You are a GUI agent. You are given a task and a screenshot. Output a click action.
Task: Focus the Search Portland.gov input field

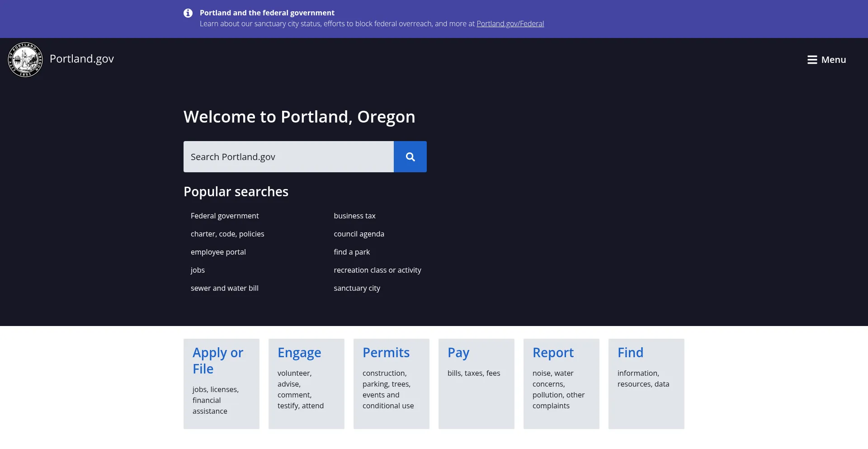(288, 157)
